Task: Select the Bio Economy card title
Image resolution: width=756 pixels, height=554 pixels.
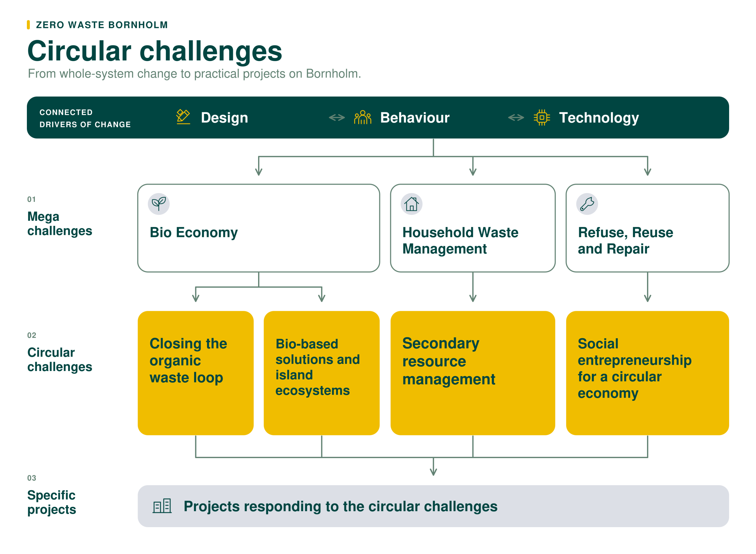Action: point(194,232)
